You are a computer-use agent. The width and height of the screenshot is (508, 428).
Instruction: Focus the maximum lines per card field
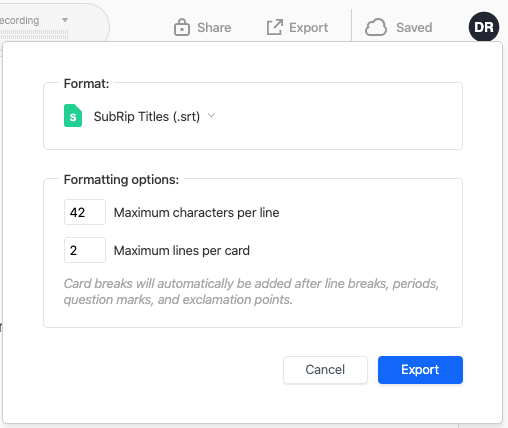tap(85, 250)
